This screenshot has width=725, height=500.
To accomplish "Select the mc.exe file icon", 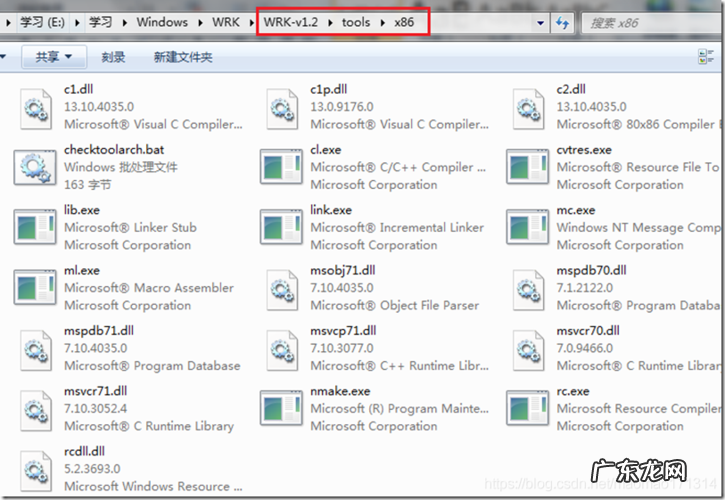I will (528, 227).
